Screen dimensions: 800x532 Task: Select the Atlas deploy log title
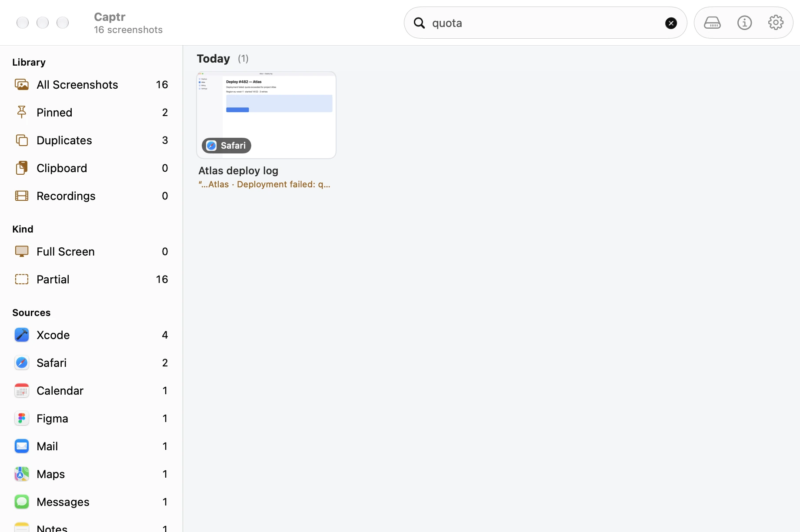pos(238,171)
